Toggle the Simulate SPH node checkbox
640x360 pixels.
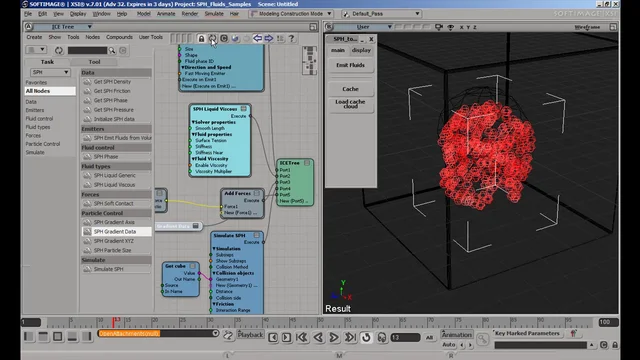point(257,235)
